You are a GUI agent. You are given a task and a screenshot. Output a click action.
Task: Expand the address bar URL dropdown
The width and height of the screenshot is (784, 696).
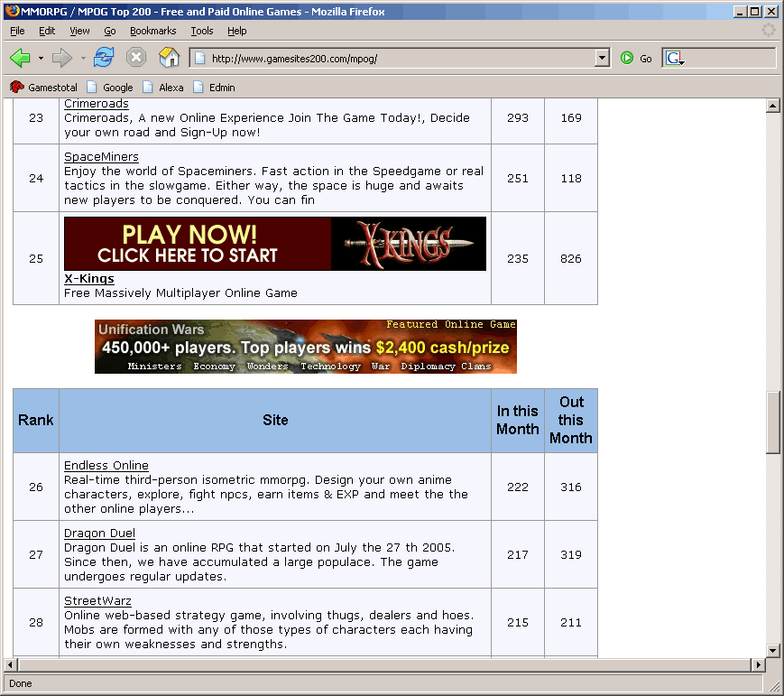[x=603, y=59]
